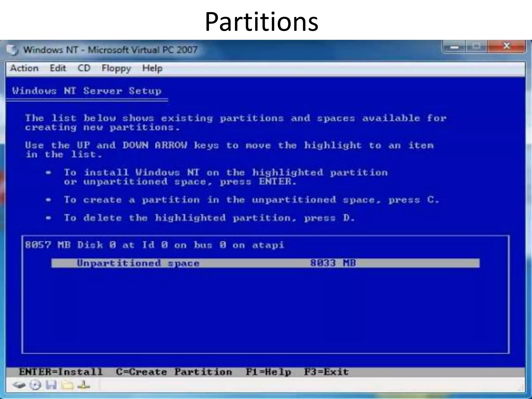The width and height of the screenshot is (532, 399).
Task: Click 'F3=Exit' in the status bar
Action: pos(327,372)
